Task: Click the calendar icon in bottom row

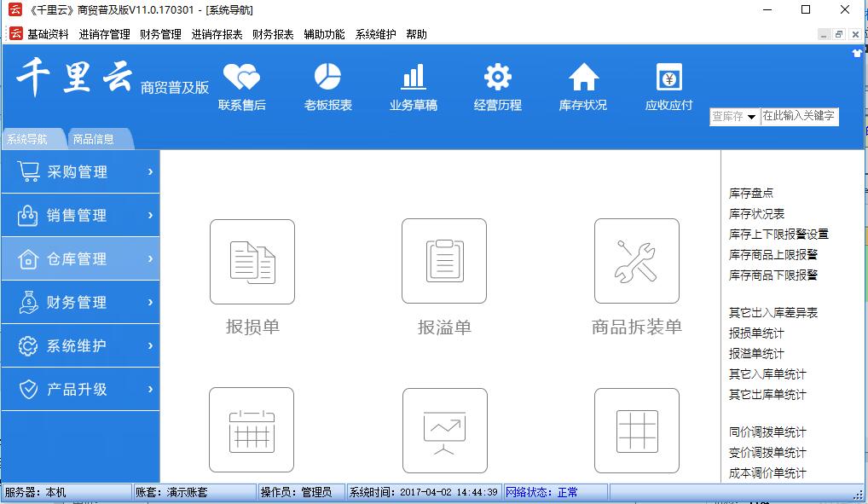Action: coord(252,430)
